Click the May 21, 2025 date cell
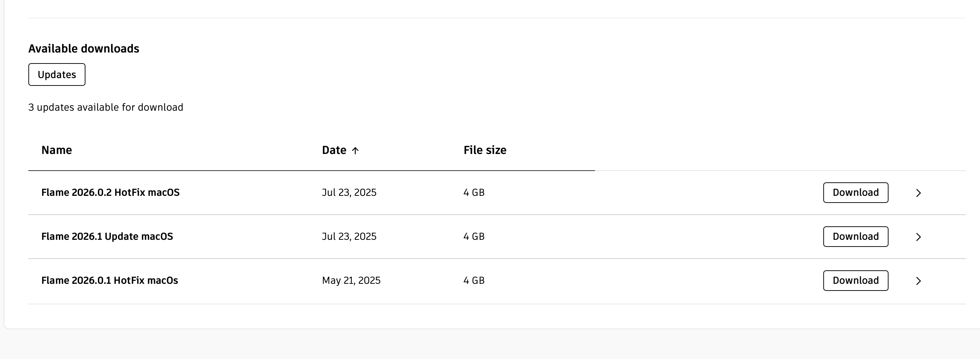 (351, 281)
